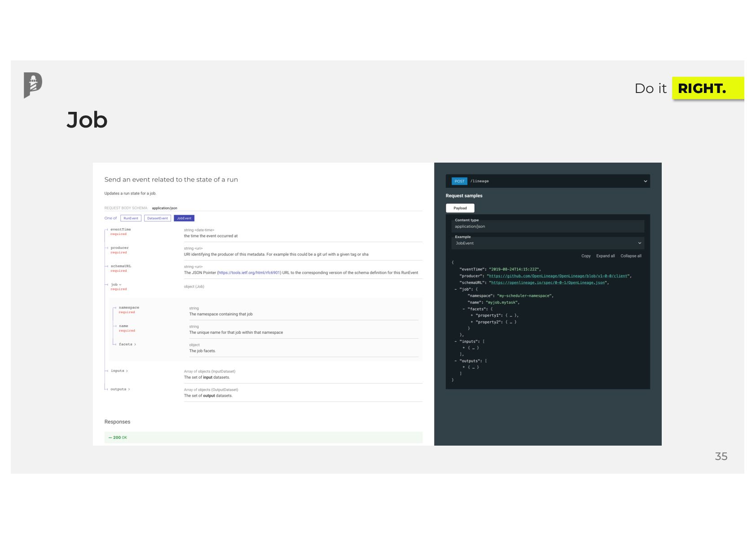Click the producer field name
The height and width of the screenshot is (535, 756).
[x=119, y=248]
